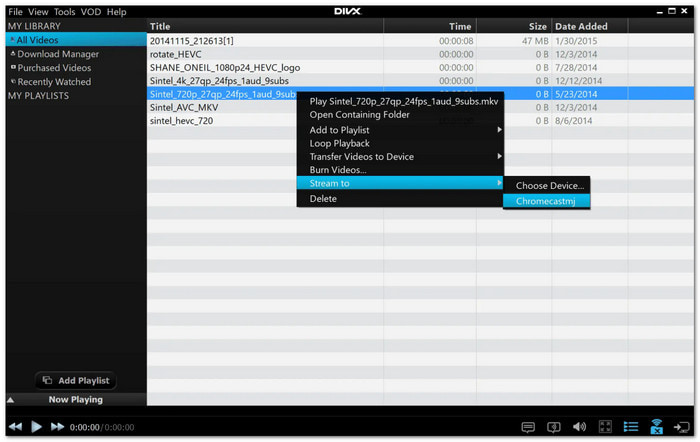
Task: Click the Add Playlist button
Action: point(76,380)
